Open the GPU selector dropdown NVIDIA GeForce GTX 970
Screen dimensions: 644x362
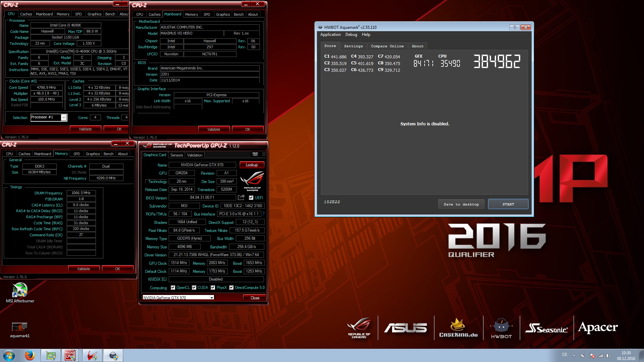point(178,298)
